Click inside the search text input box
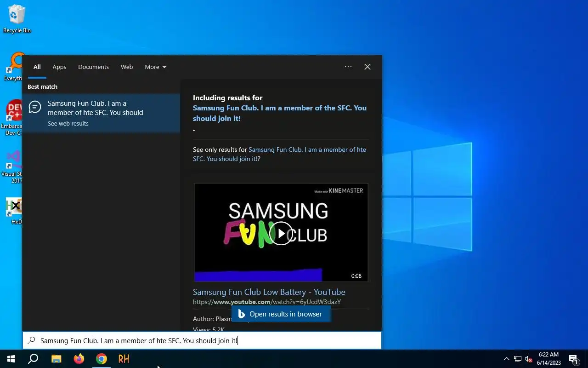Image resolution: width=588 pixels, height=368 pixels. pyautogui.click(x=202, y=341)
